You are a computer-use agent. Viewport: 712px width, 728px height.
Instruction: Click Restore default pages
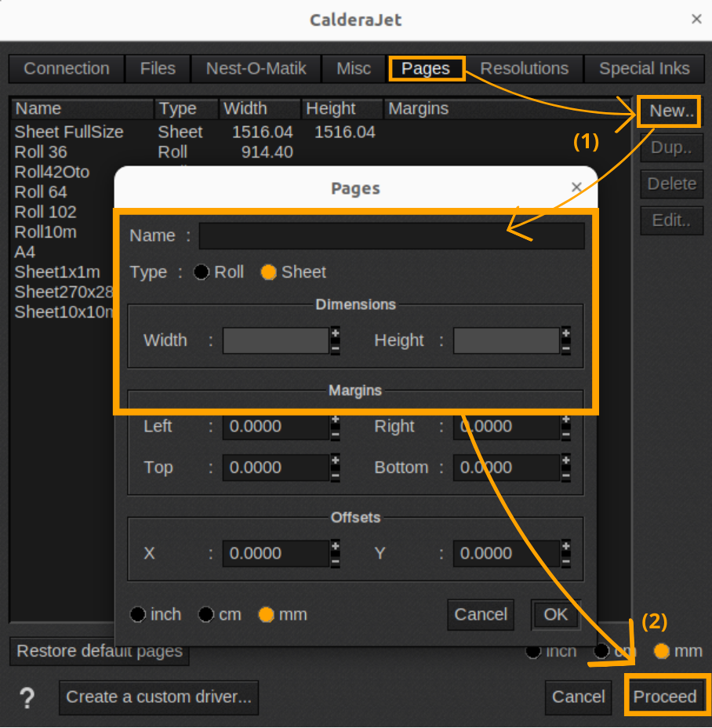(x=99, y=651)
